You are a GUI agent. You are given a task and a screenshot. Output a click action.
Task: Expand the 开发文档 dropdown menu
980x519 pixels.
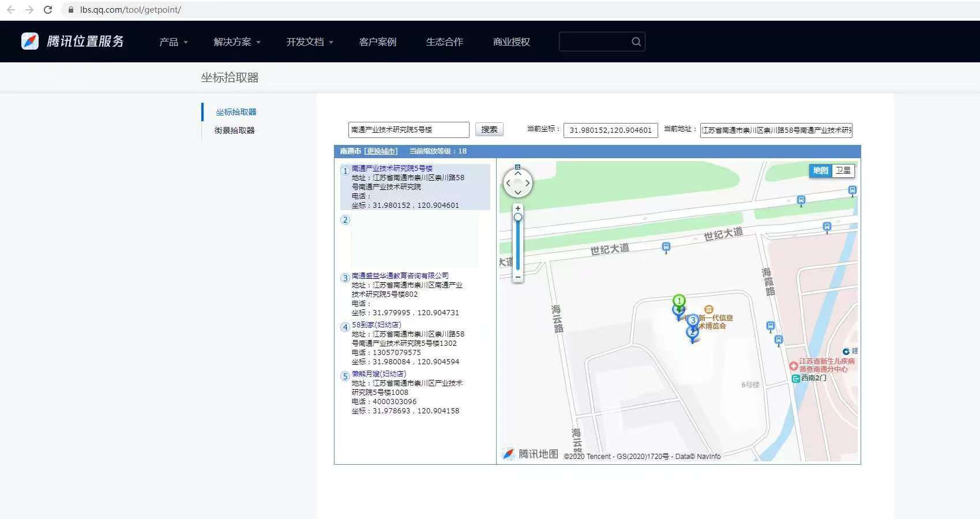point(309,42)
